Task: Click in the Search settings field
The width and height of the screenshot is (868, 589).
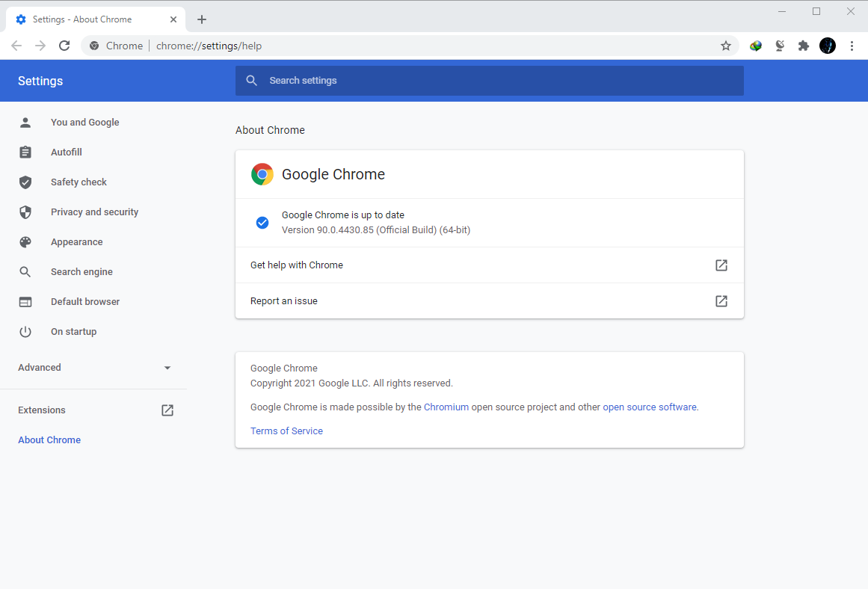Action: pos(490,81)
